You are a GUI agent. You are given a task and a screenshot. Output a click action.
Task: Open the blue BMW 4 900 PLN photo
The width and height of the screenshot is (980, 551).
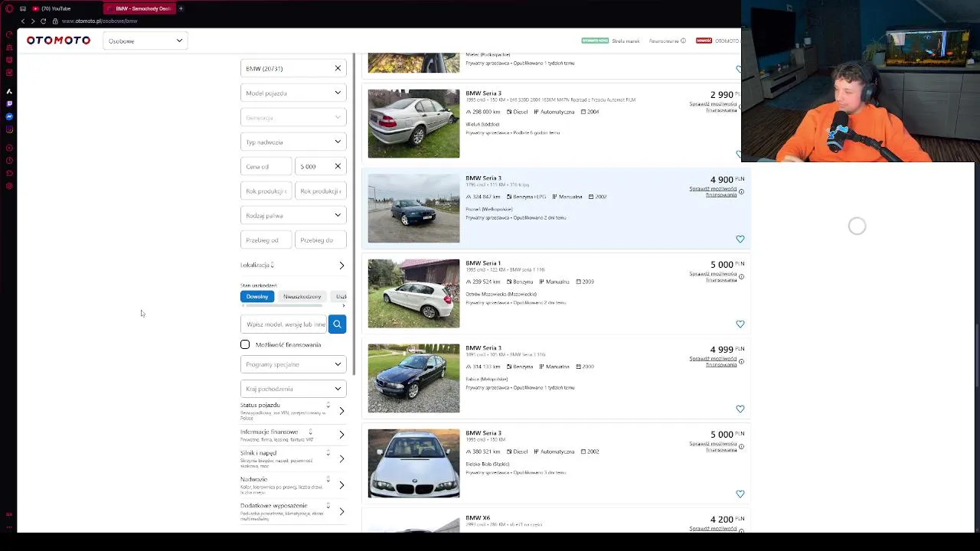click(x=413, y=208)
